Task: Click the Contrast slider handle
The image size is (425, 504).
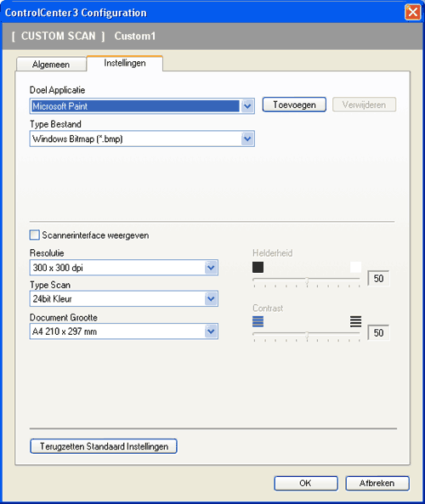Action: pyautogui.click(x=307, y=335)
